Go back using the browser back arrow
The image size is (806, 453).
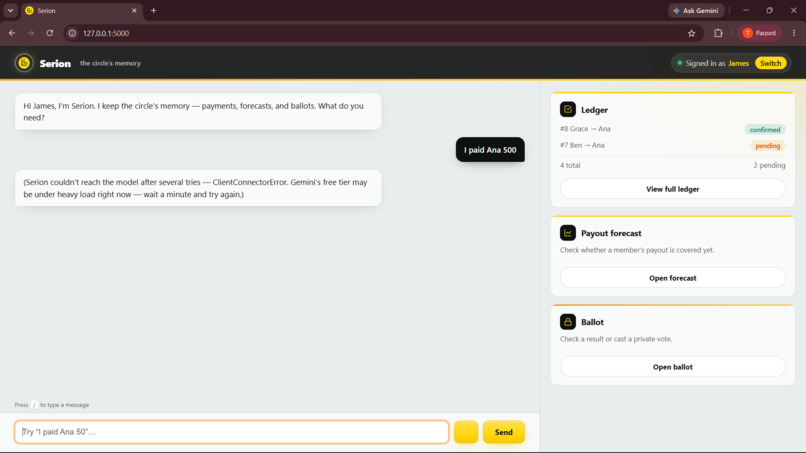coord(12,33)
